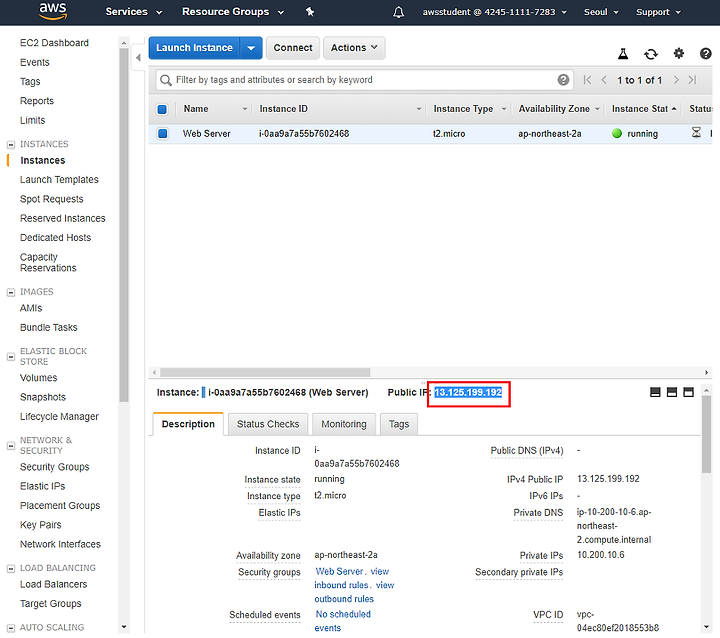Screen dimensions: 720x638
Task: Collapse the IMAGES sidebar section
Action: click(x=11, y=293)
